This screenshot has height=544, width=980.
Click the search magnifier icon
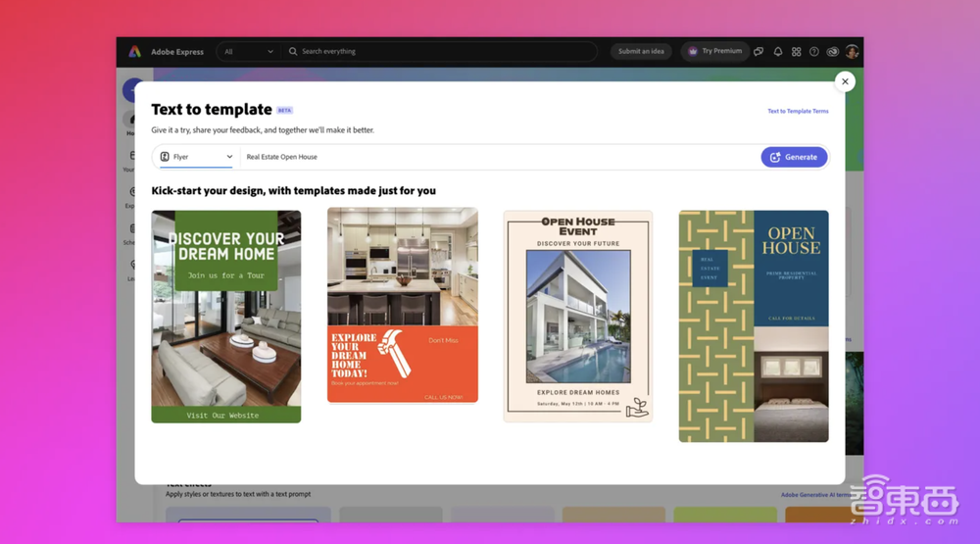(x=293, y=52)
